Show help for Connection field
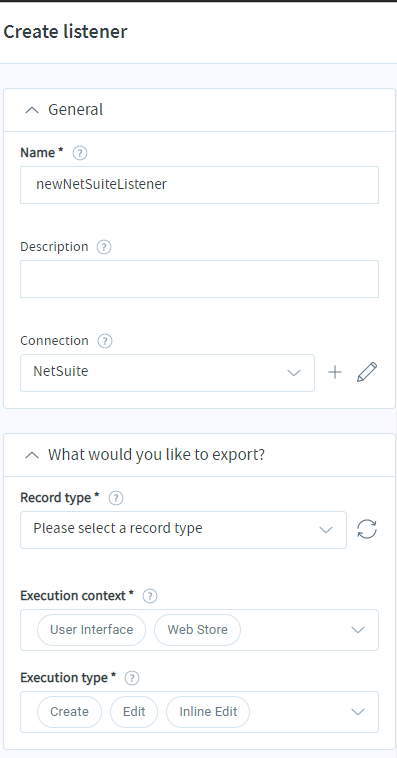The height and width of the screenshot is (758, 397). [x=104, y=341]
